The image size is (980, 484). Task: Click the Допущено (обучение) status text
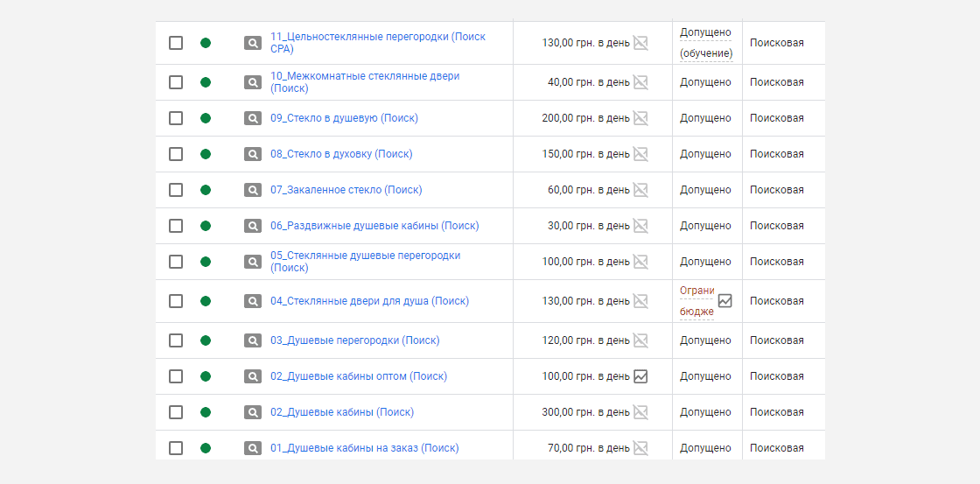coord(706,43)
